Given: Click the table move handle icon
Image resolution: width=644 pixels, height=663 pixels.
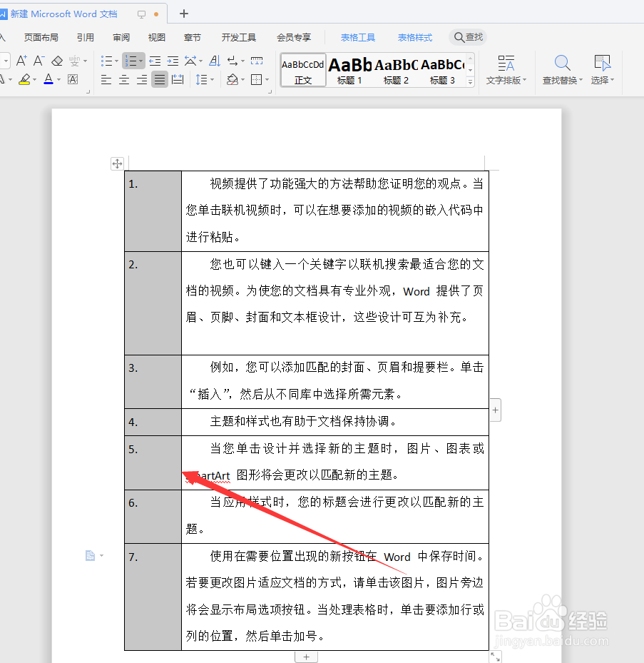Looking at the screenshot, I should pyautogui.click(x=117, y=163).
